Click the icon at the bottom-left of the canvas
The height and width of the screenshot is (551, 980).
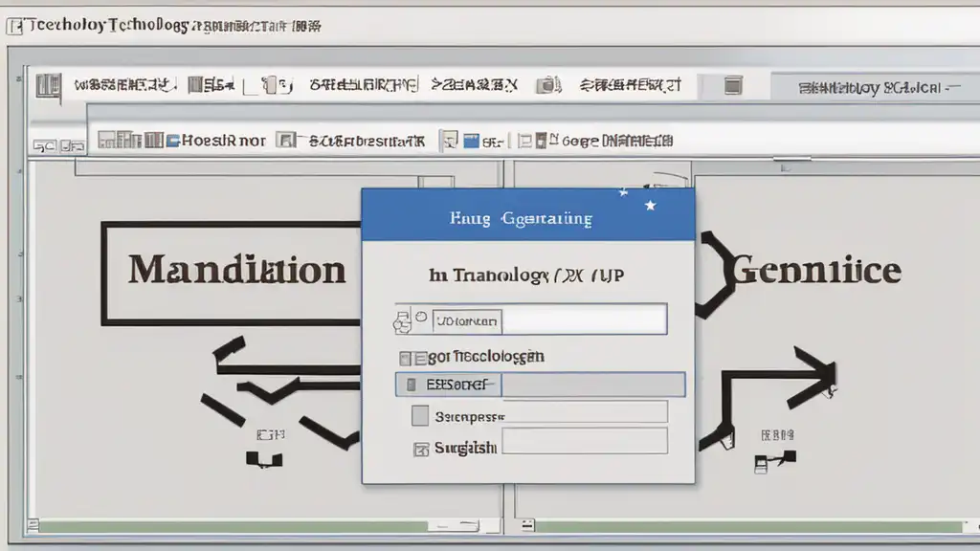pos(33,525)
